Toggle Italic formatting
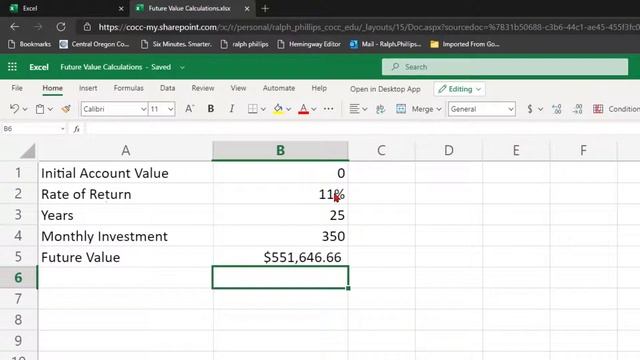 click(x=231, y=109)
